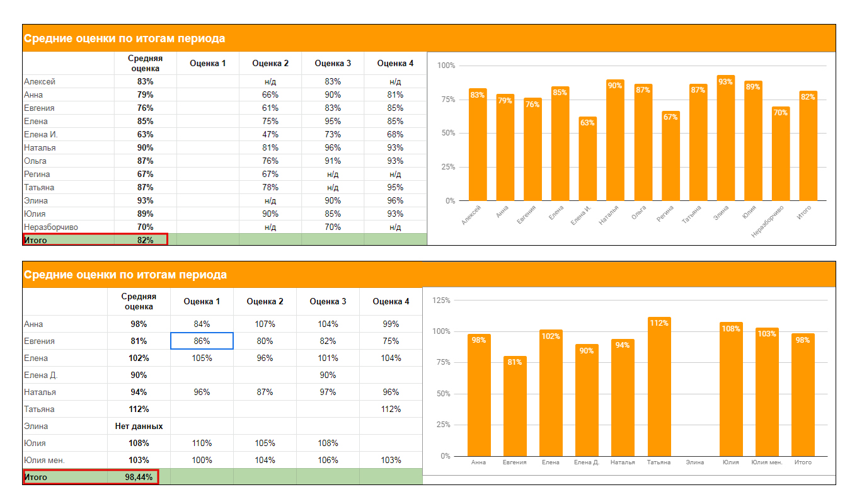The width and height of the screenshot is (857, 504).
Task: Click the 108% chart bar for Юлия
Action: pos(731,389)
